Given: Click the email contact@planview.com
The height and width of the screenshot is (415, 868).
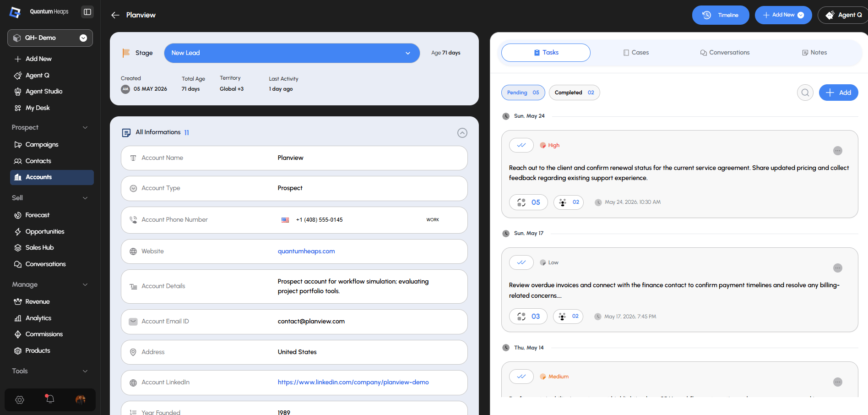Looking at the screenshot, I should tap(311, 322).
